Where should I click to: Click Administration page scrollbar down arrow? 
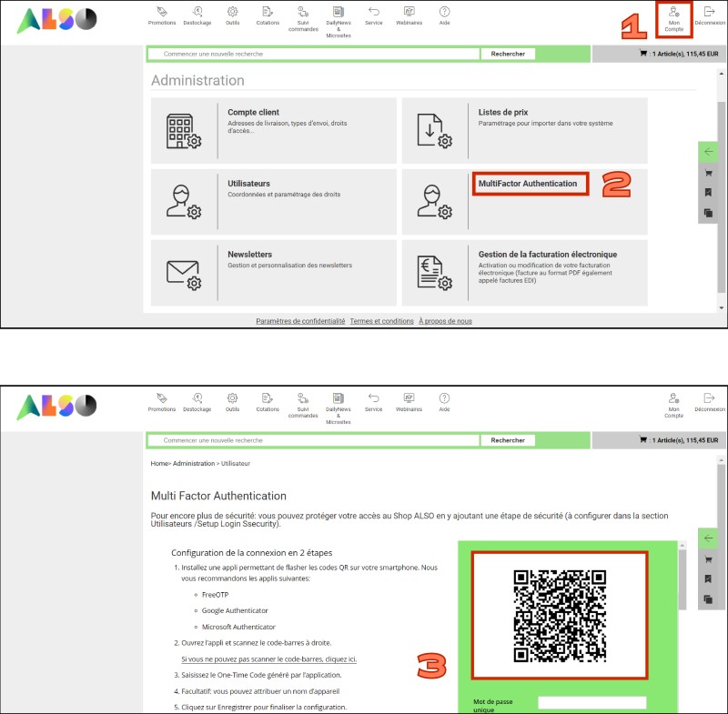tap(721, 307)
